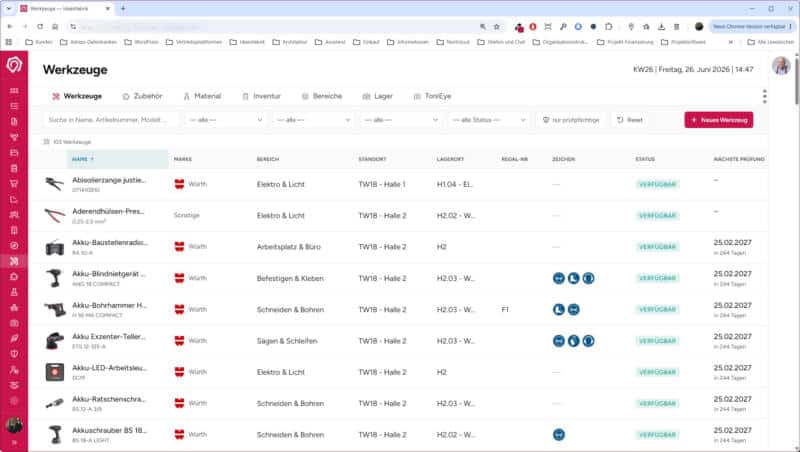Viewport: 800px width, 452px height.
Task: Select the highlighted tools icon in the sidebar
Action: (14, 261)
